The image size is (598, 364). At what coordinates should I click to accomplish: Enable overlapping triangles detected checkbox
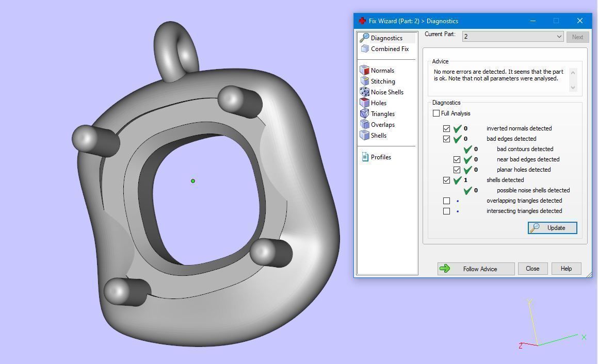(447, 201)
